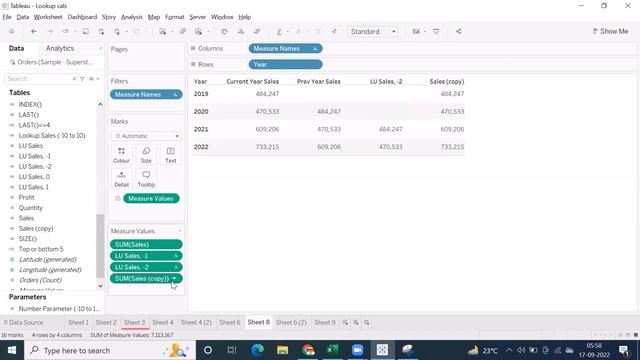Image resolution: width=640 pixels, height=360 pixels.
Task: Select the Profit field in Data pane
Action: point(26,198)
